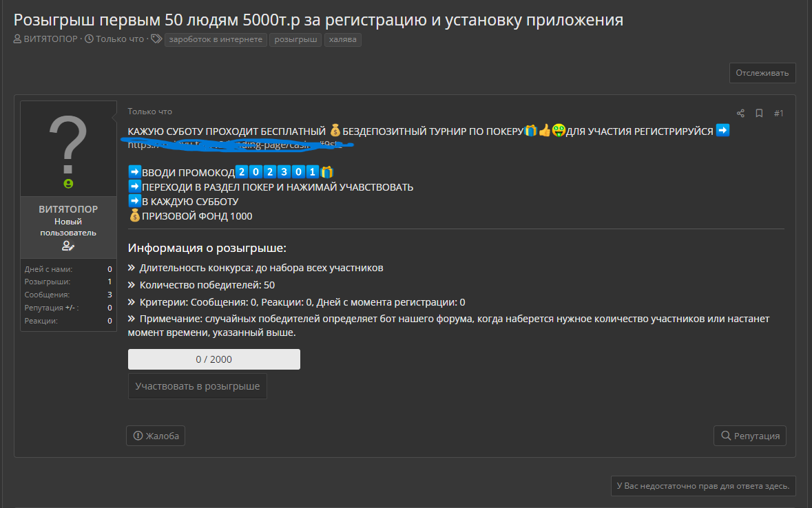Open ВИТЯТОПОР profile name in the sidebar
The height and width of the screenshot is (508, 812).
pyautogui.click(x=68, y=209)
